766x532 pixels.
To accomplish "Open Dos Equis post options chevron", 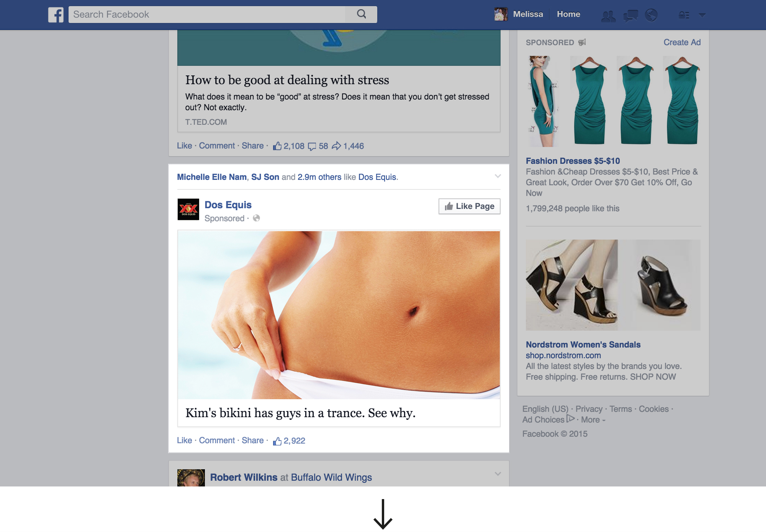I will (x=498, y=176).
